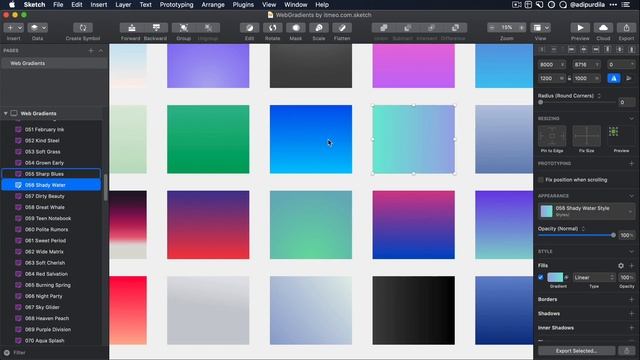Viewport: 640px width, 360px height.
Task: Start the Preview play icon
Action: (x=580, y=28)
